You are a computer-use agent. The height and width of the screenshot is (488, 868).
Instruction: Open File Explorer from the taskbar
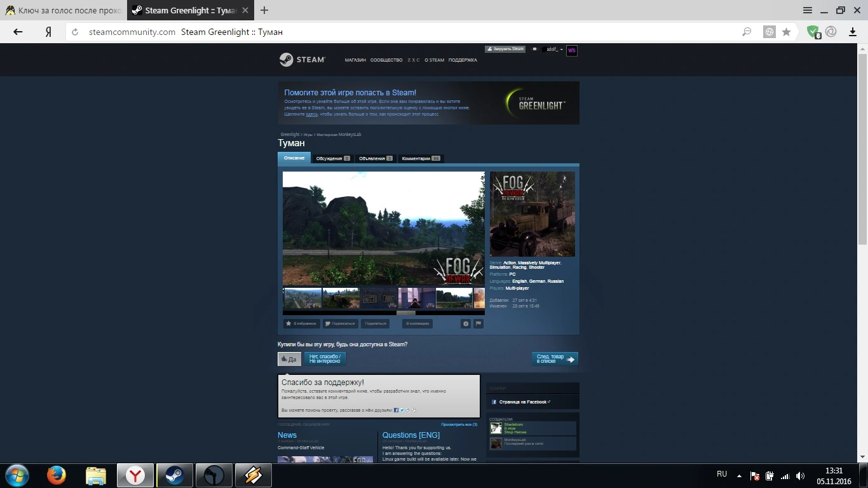tap(95, 475)
